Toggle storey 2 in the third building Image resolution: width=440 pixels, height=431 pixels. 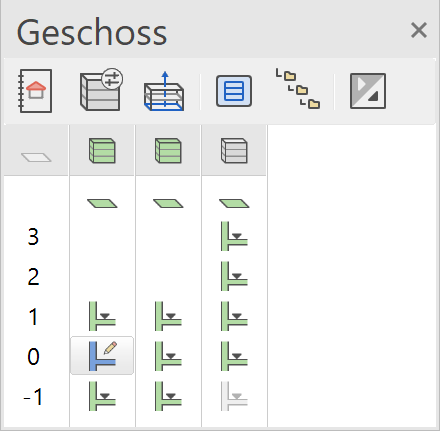pos(234,276)
